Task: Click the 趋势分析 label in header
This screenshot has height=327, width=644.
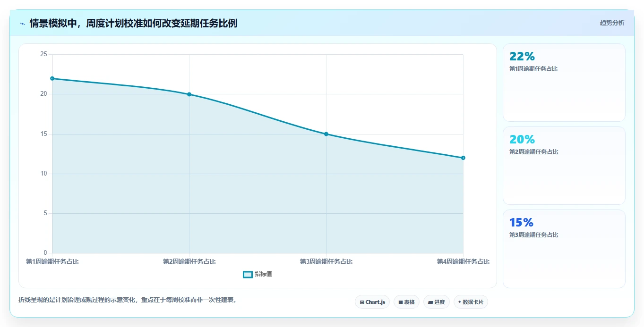Action: pyautogui.click(x=612, y=23)
